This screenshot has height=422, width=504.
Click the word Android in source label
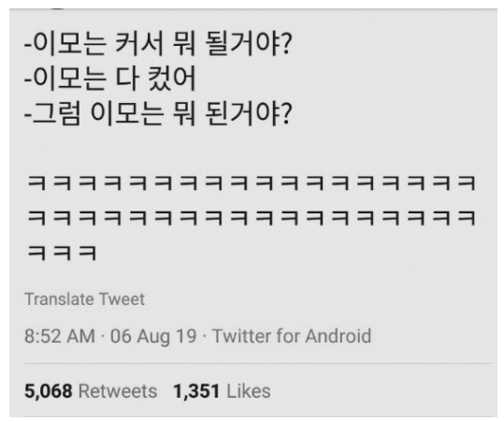pyautogui.click(x=338, y=336)
